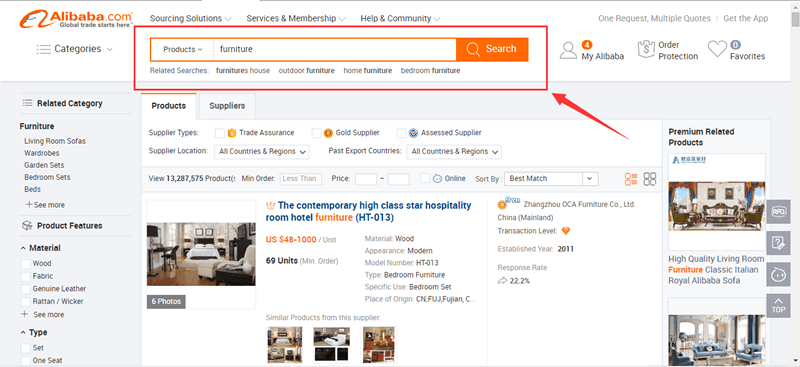Open Wardrobes category

42,153
